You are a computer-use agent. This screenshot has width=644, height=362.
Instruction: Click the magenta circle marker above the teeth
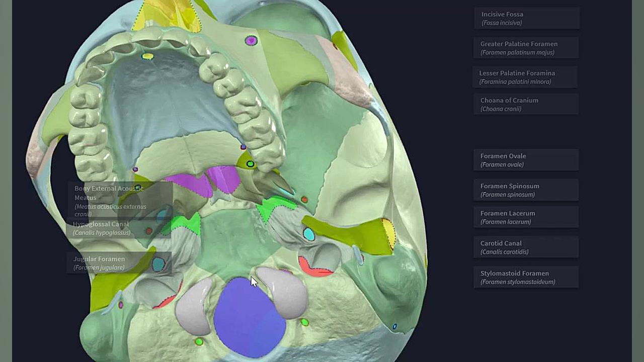251,41
